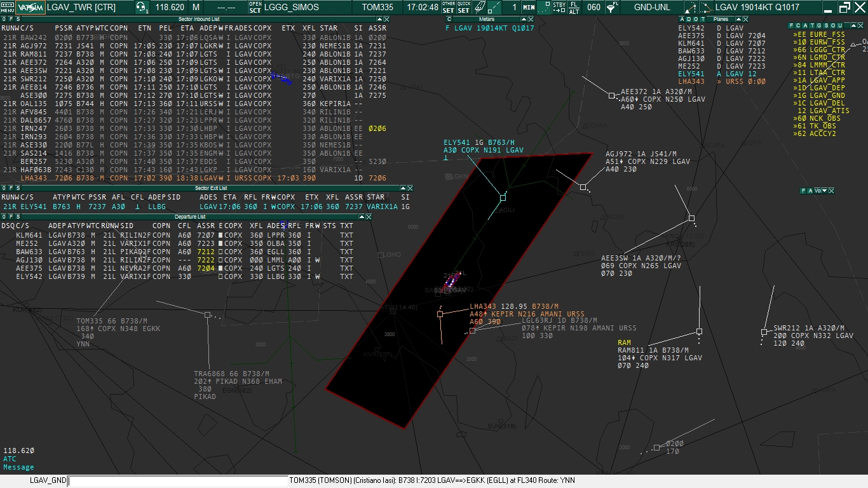Open the LGAV_TWR callsign connection field

(90, 8)
